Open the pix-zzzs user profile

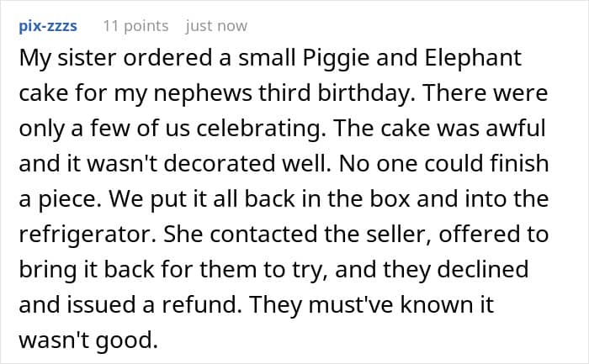(46, 26)
